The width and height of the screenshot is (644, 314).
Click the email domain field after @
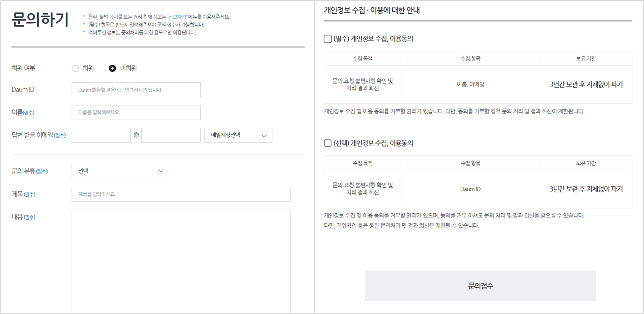[x=171, y=135]
